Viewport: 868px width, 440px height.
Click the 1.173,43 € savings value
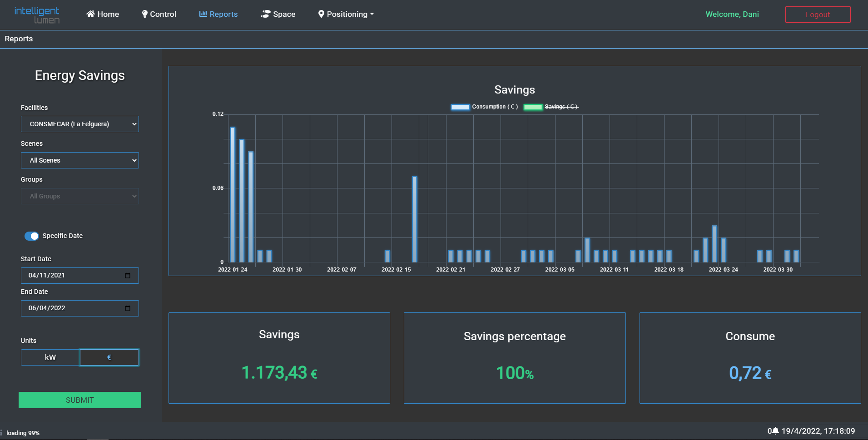tap(279, 373)
